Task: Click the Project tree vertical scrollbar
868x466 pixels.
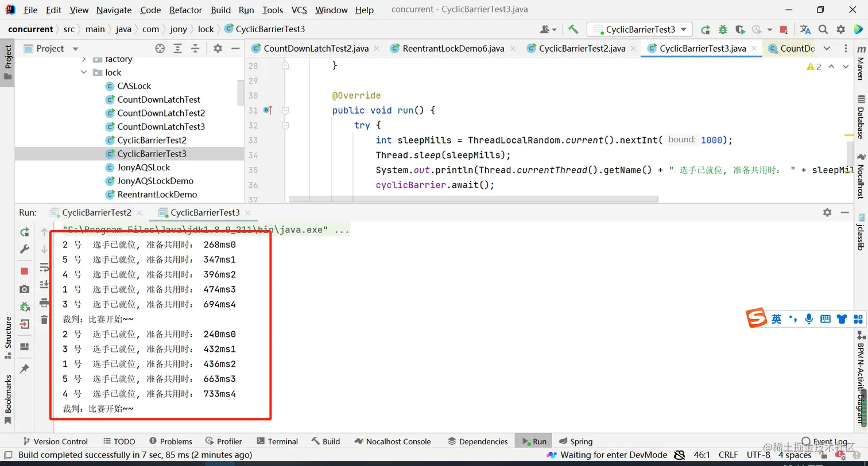Action: point(241,92)
